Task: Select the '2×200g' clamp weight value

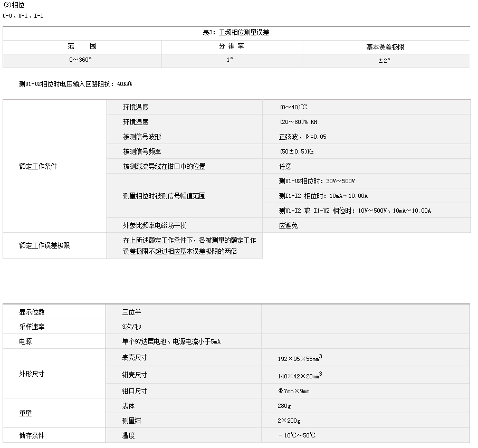Action: pyautogui.click(x=289, y=421)
